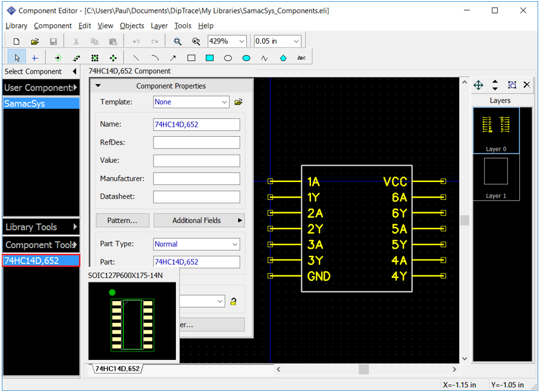Image resolution: width=540 pixels, height=392 pixels.
Task: Select the Ellipse outline tool
Action: click(228, 58)
